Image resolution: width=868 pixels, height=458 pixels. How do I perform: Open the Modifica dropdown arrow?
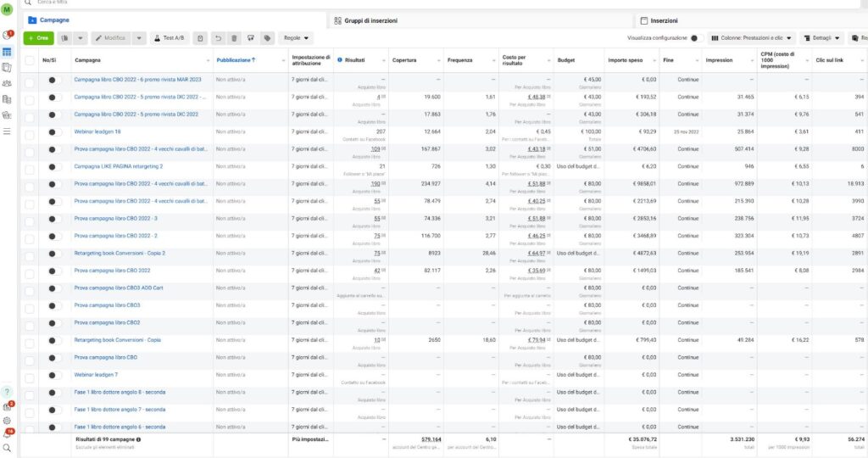pos(139,38)
